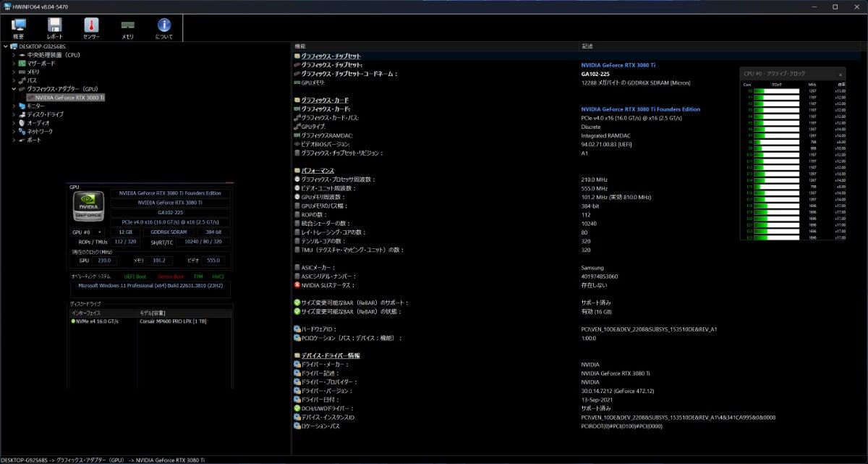
Task: Select ネットワーク in the device tree
Action: tap(40, 131)
